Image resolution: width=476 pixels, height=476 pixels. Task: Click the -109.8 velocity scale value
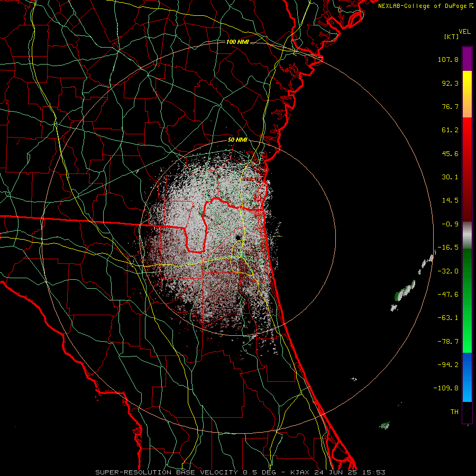446,388
